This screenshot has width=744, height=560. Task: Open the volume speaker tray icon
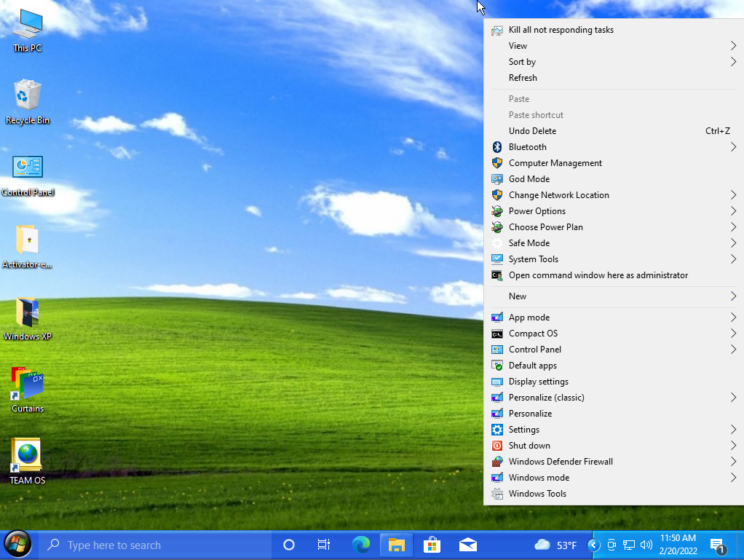click(x=646, y=545)
